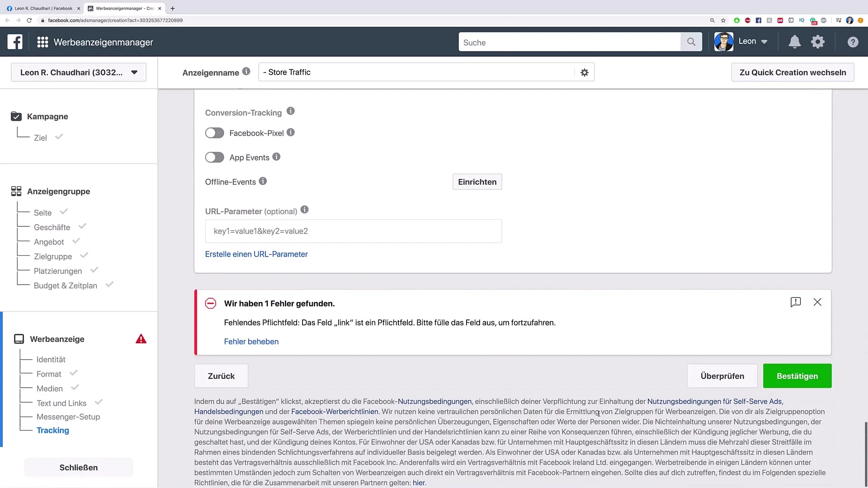The width and height of the screenshot is (868, 488).
Task: Click into URL-Parameter input field
Action: pyautogui.click(x=353, y=231)
